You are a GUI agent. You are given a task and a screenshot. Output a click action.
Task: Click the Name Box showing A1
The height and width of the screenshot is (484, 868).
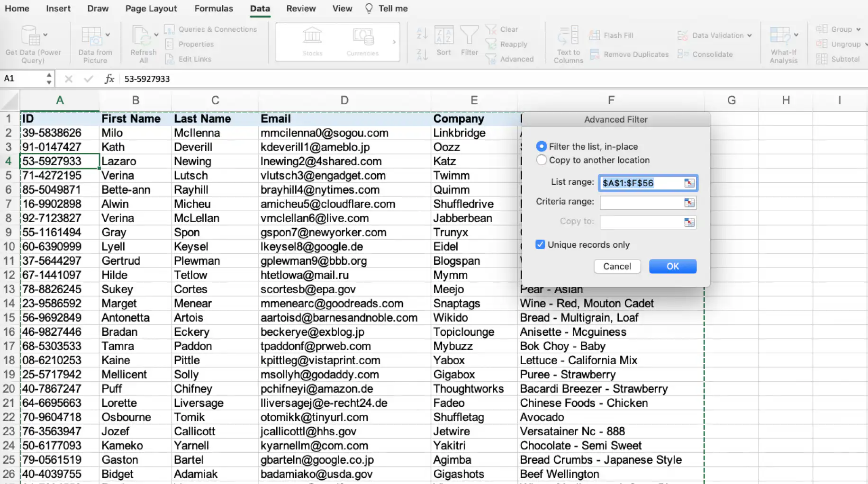(x=23, y=79)
